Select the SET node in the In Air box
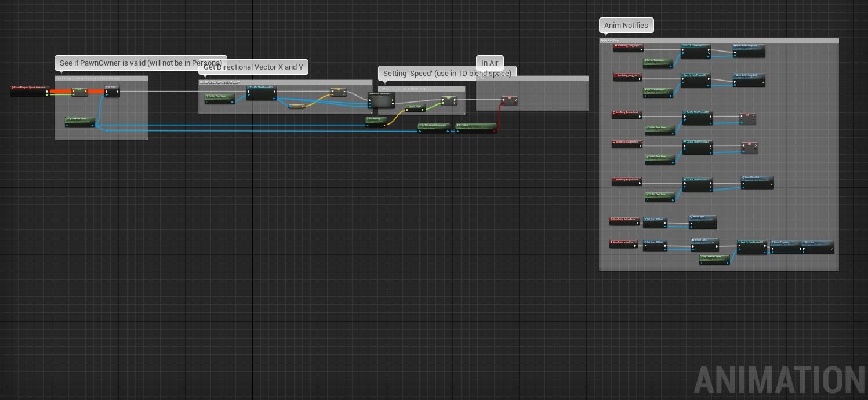 click(510, 101)
